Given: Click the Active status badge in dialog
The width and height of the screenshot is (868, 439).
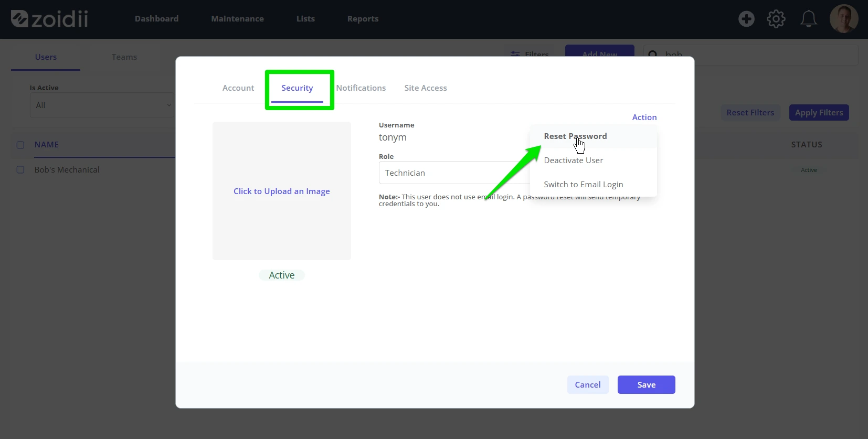Looking at the screenshot, I should (x=282, y=275).
